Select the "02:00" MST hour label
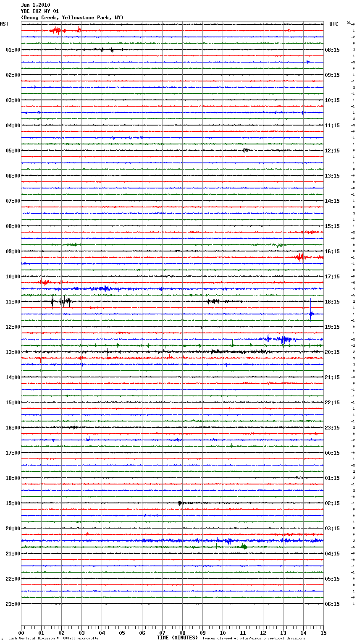The height and width of the screenshot is (644, 357). coord(13,75)
